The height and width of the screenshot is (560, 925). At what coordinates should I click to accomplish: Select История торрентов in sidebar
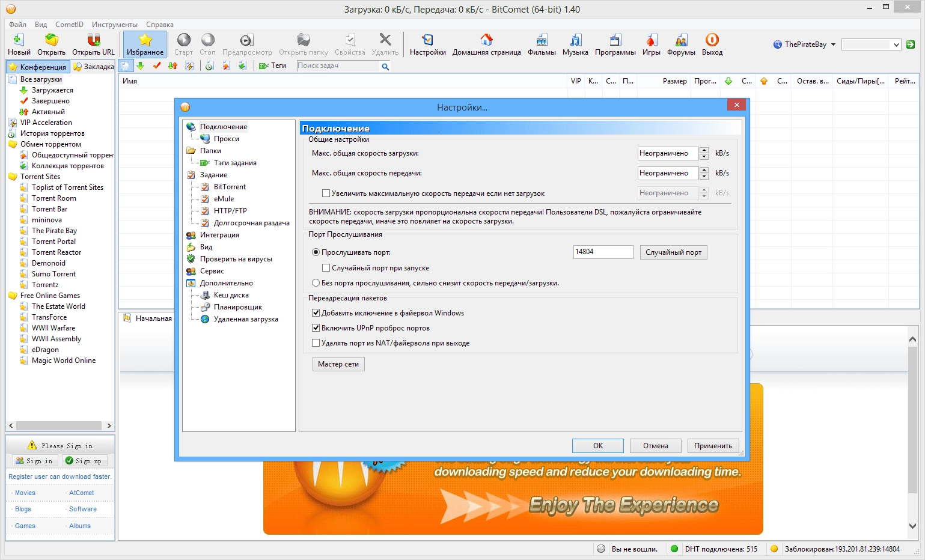(52, 133)
